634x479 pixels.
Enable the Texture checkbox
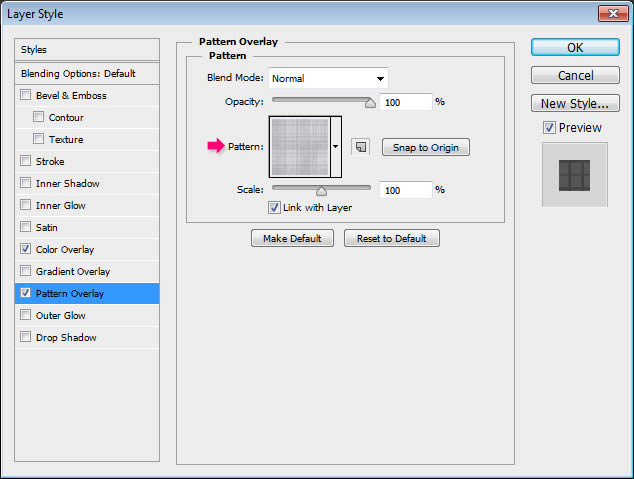(x=38, y=139)
